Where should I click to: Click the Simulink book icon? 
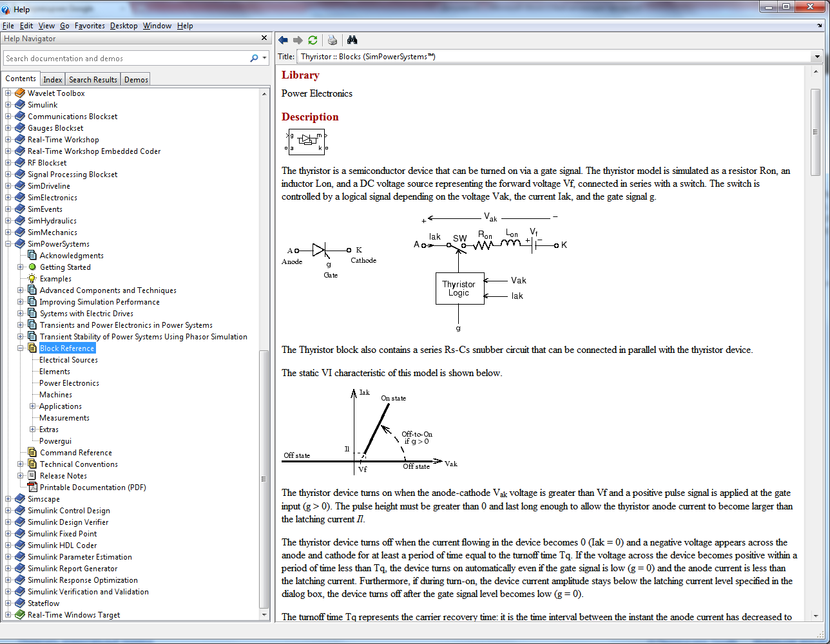(20, 105)
